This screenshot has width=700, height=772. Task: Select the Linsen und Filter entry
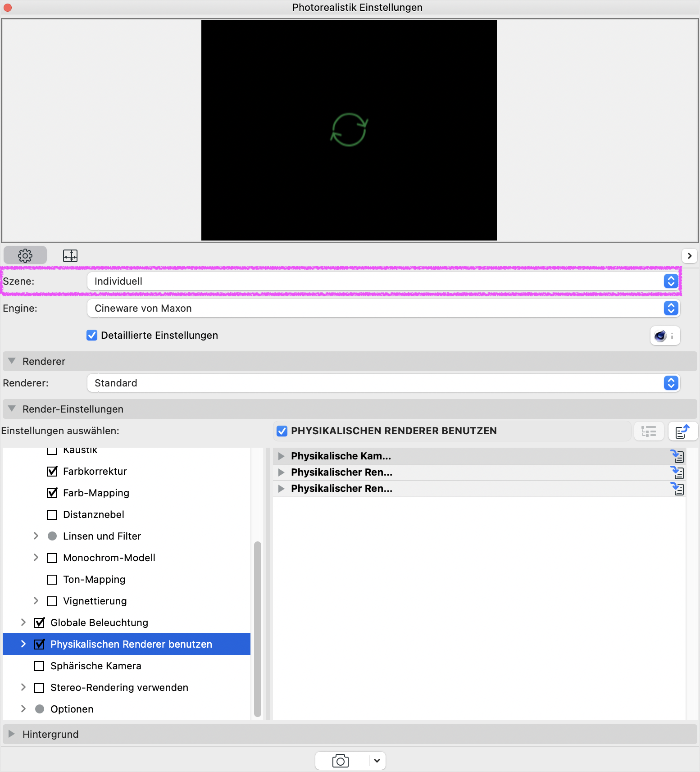102,536
